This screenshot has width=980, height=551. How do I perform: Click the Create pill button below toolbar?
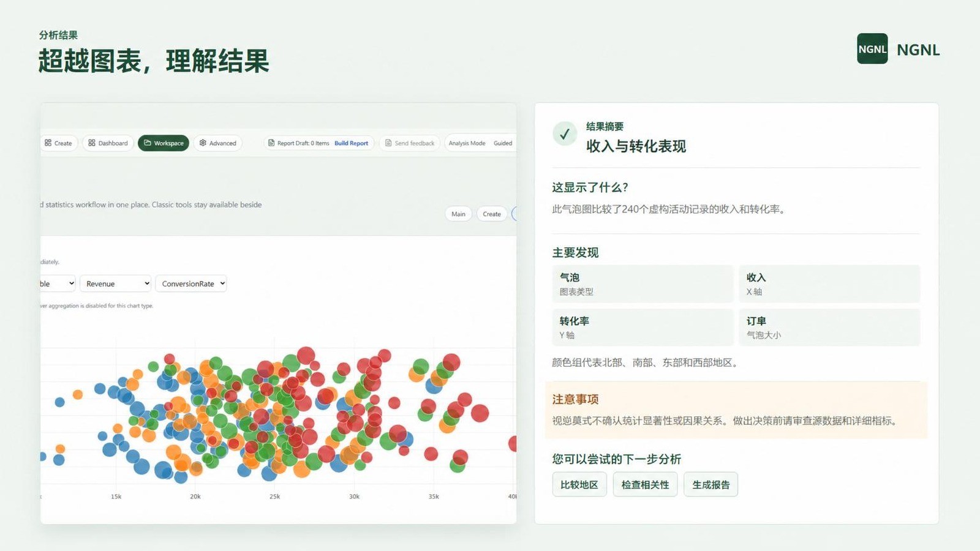[x=492, y=214]
